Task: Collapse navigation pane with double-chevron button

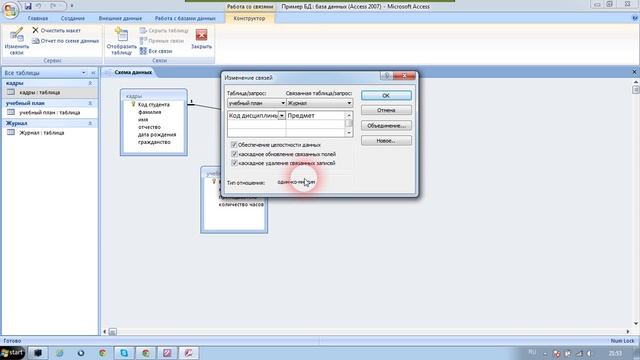Action: (93, 73)
